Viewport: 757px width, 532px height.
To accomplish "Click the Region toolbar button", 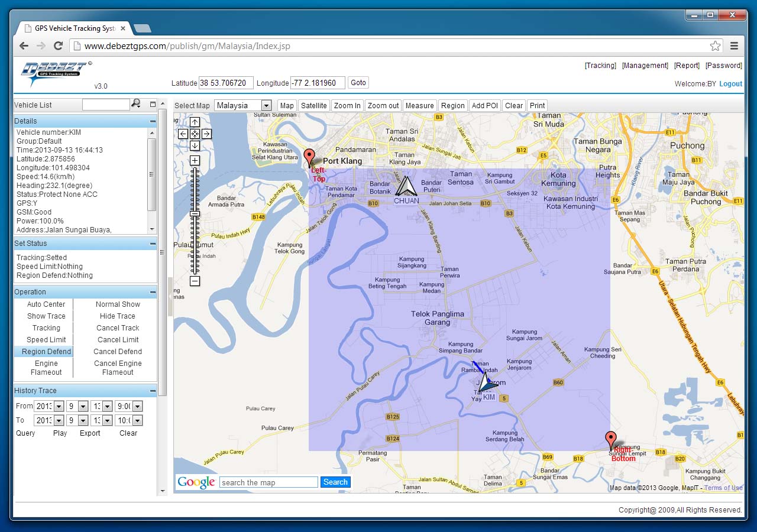I will click(453, 105).
